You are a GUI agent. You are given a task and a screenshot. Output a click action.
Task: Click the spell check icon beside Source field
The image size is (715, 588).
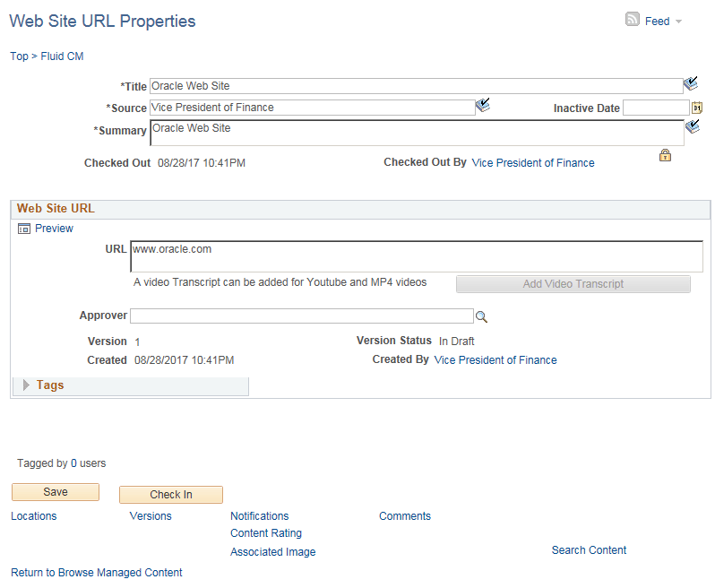(x=483, y=106)
